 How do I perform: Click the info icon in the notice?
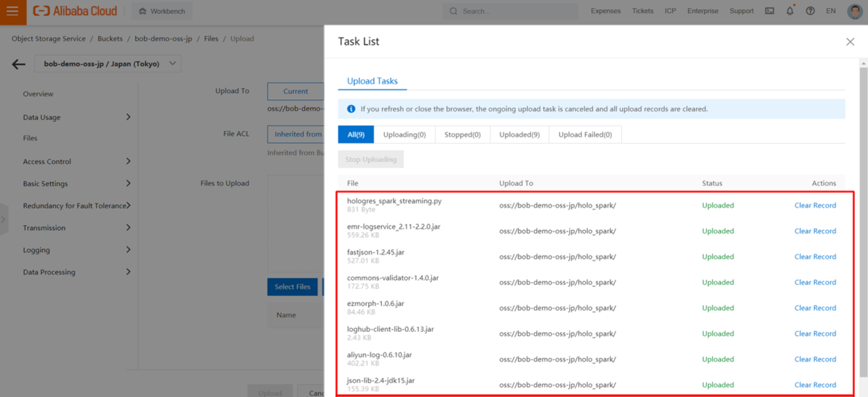[x=351, y=109]
